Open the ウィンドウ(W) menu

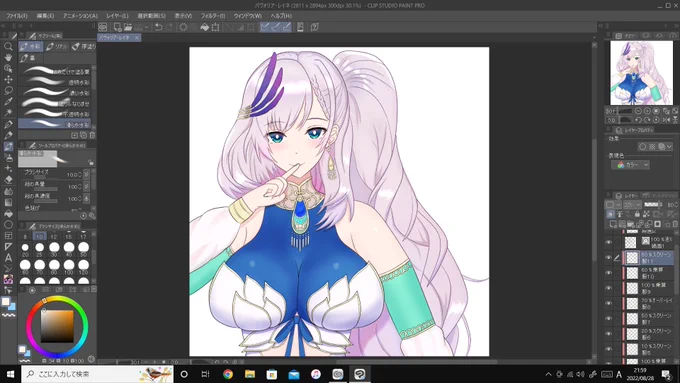[x=247, y=16]
